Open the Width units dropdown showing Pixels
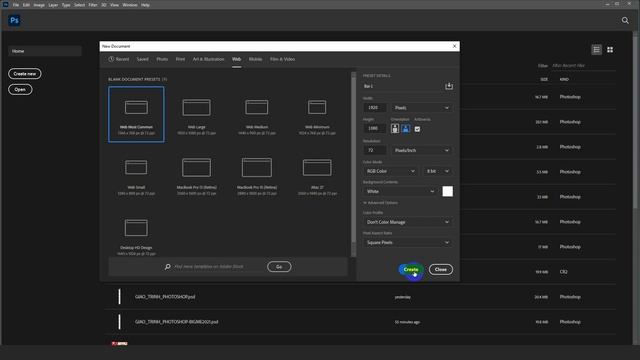The height and width of the screenshot is (360, 640). (x=422, y=108)
